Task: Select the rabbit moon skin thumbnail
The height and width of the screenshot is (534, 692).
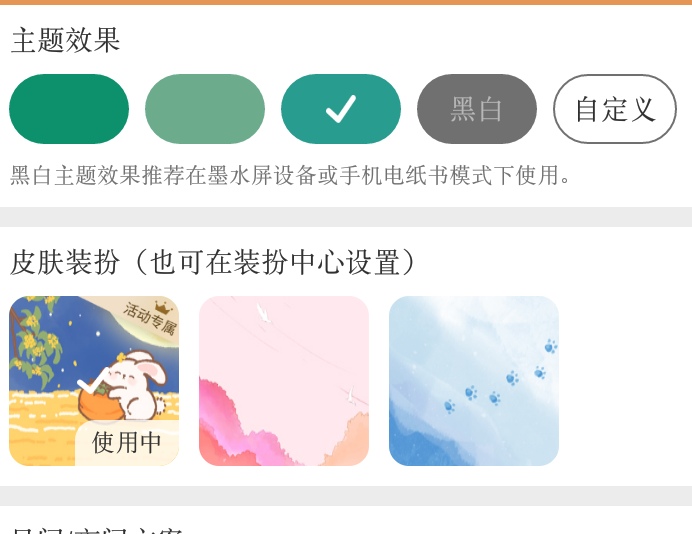Action: [94, 381]
